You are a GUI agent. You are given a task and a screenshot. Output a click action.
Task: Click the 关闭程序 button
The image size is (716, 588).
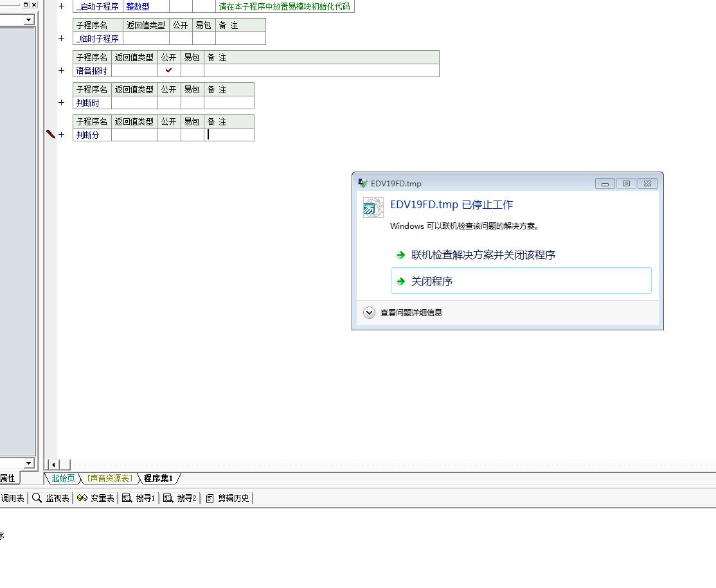coord(521,281)
